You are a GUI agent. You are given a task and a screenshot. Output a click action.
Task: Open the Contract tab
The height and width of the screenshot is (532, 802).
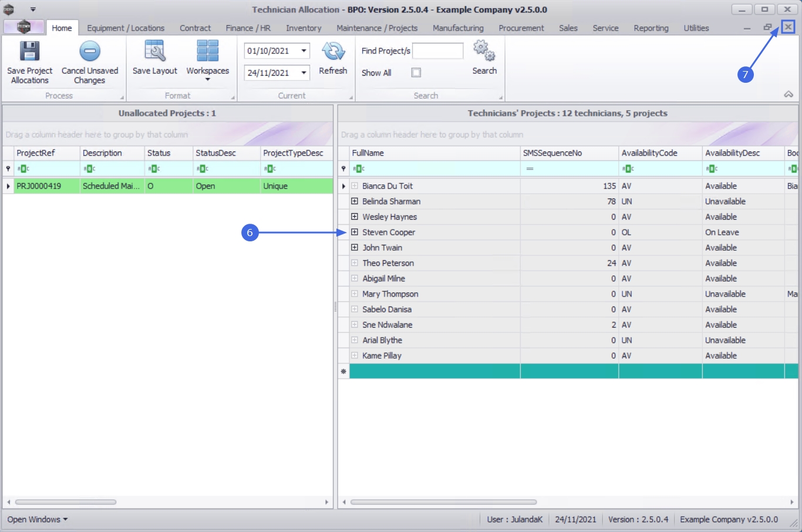195,28
